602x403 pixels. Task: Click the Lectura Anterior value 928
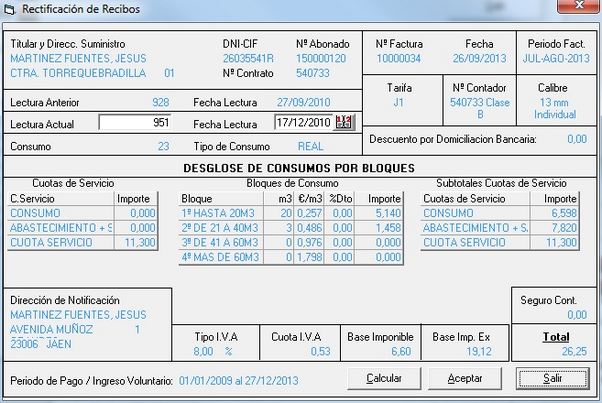click(160, 102)
